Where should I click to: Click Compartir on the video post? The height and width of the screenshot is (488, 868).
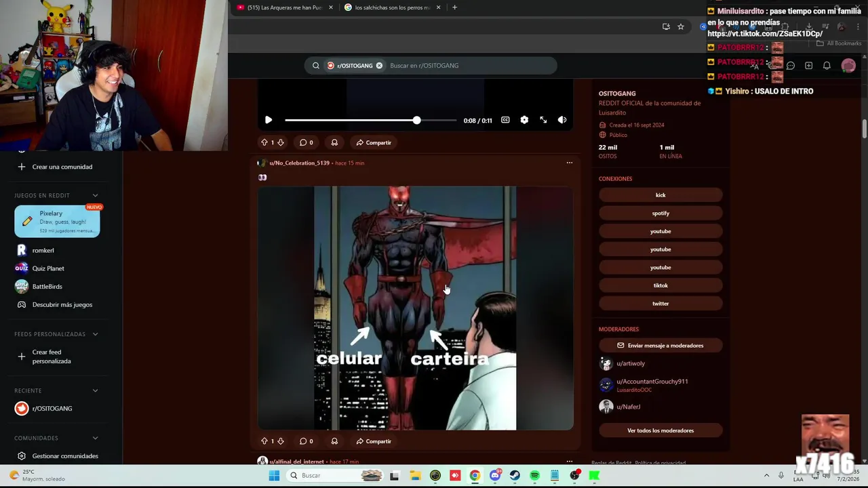pos(374,142)
